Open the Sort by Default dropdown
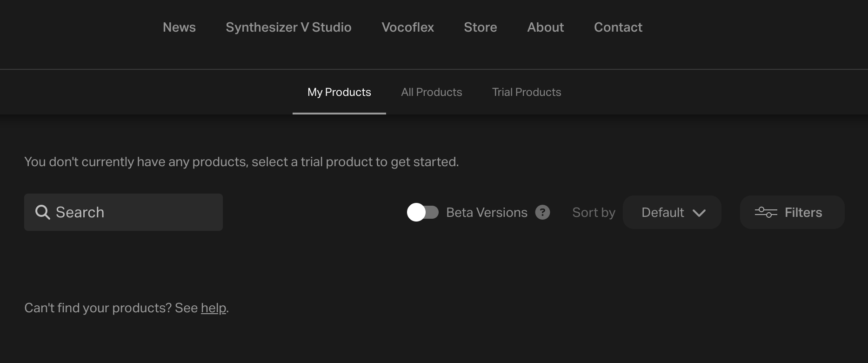Image resolution: width=868 pixels, height=363 pixels. [x=672, y=212]
